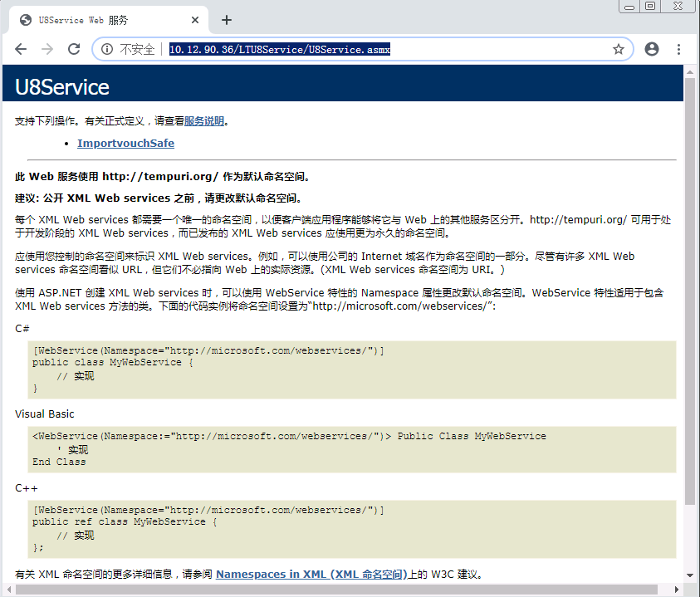The image size is (700, 597).
Task: Open site info next to 不安全
Action: click(x=107, y=49)
